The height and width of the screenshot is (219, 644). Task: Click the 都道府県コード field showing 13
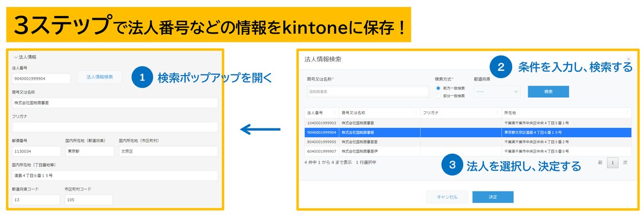coord(35,200)
